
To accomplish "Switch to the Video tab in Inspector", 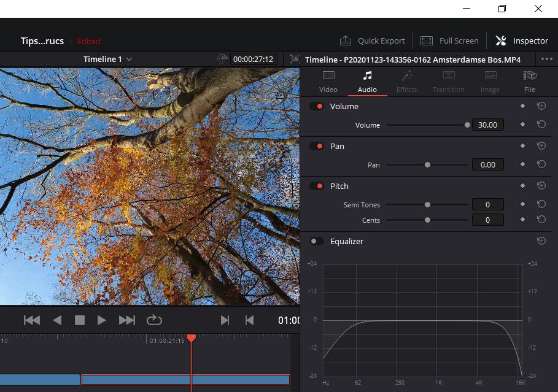I will (328, 81).
